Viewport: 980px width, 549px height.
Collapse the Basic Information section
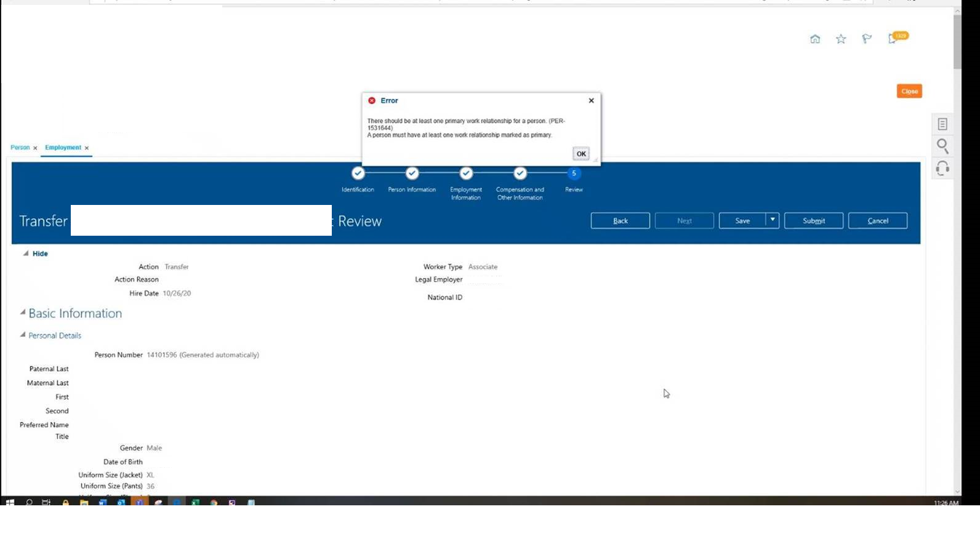pos(23,313)
